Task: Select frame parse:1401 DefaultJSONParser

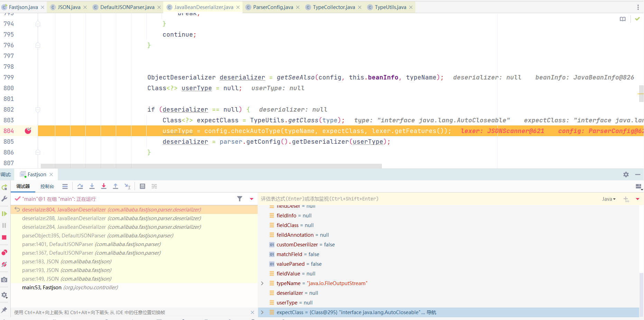Action: (x=134, y=244)
